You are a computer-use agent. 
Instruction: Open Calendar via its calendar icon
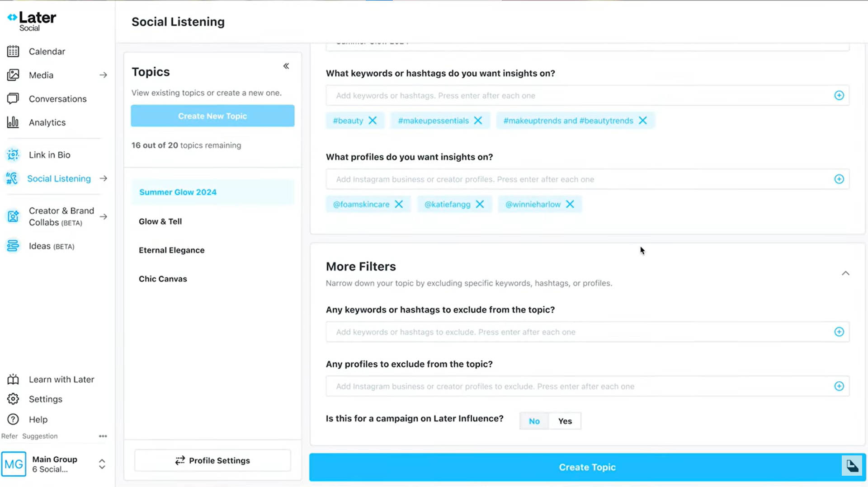(x=13, y=52)
